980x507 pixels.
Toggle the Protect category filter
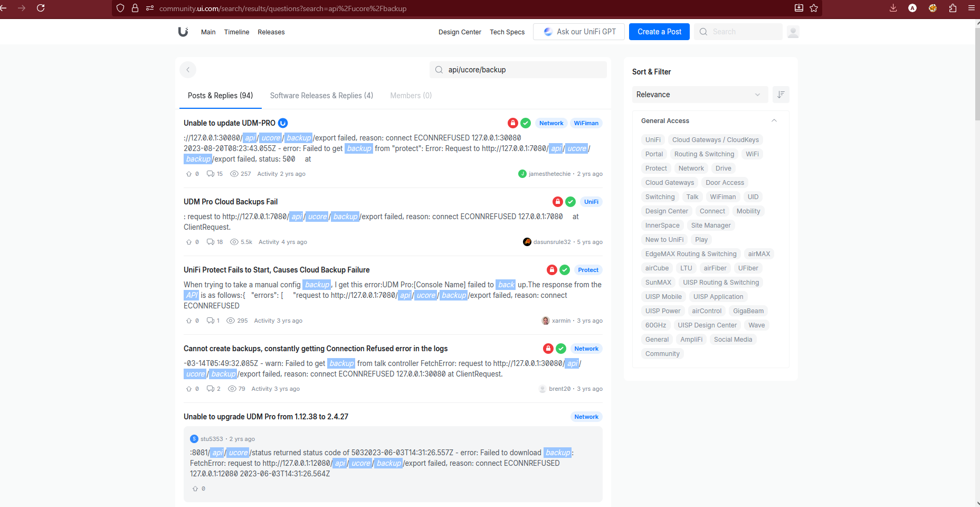click(x=656, y=168)
